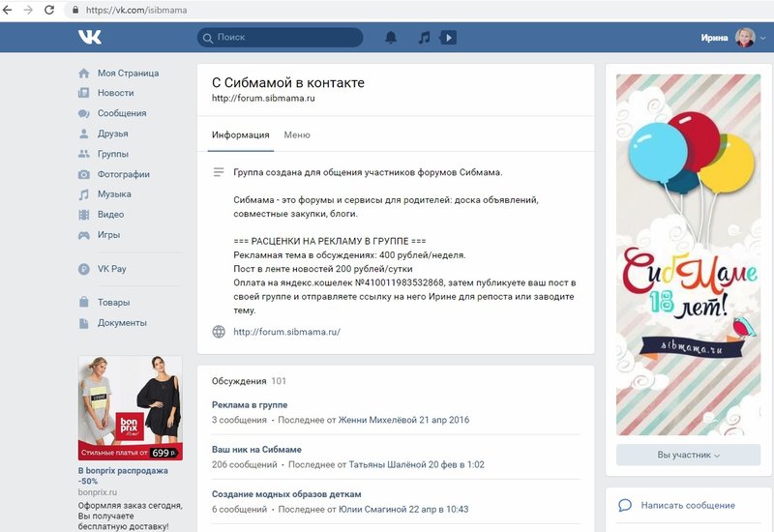
Task: Open the music note icon in header
Action: coord(423,38)
